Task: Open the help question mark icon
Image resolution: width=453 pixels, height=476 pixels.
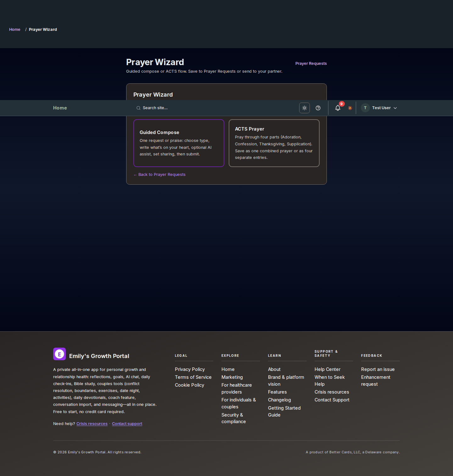Action: 318,108
